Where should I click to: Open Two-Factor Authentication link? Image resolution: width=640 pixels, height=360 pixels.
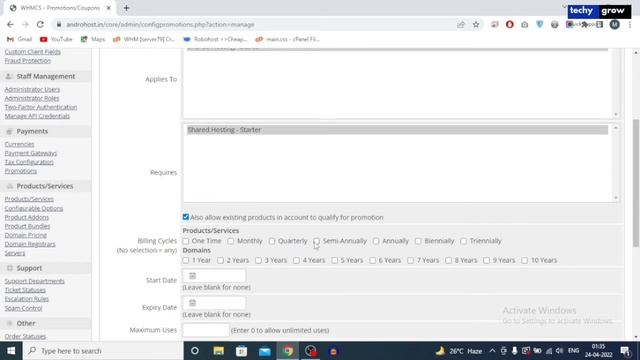tap(41, 107)
